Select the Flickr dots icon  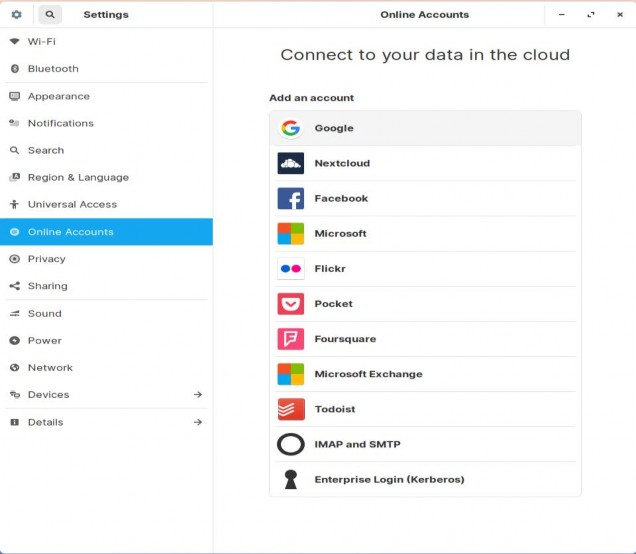pos(291,269)
